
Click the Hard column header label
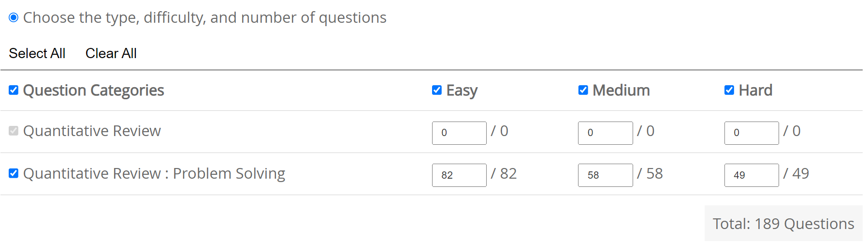tap(755, 91)
